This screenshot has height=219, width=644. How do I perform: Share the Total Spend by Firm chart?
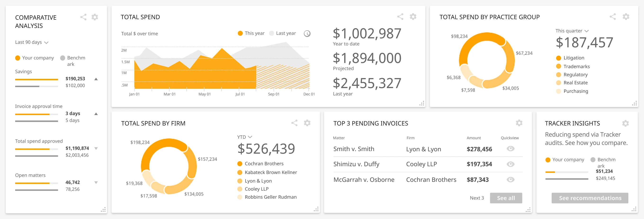294,123
